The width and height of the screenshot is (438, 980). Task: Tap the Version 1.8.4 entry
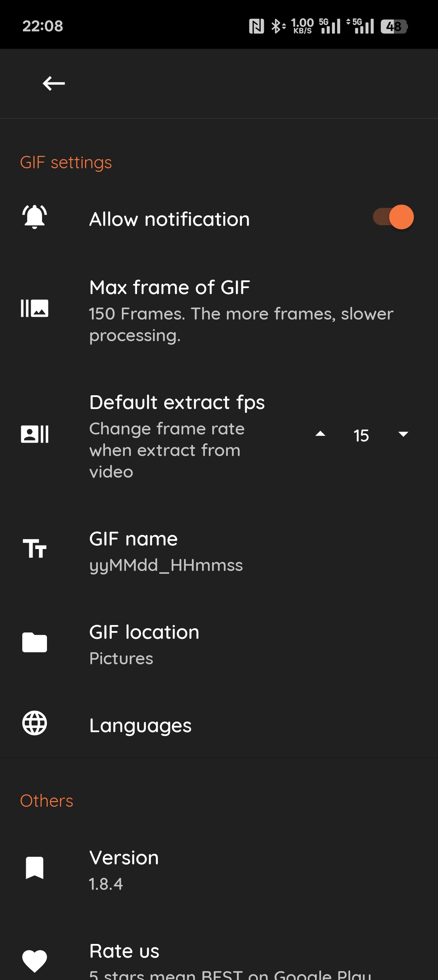pos(124,870)
